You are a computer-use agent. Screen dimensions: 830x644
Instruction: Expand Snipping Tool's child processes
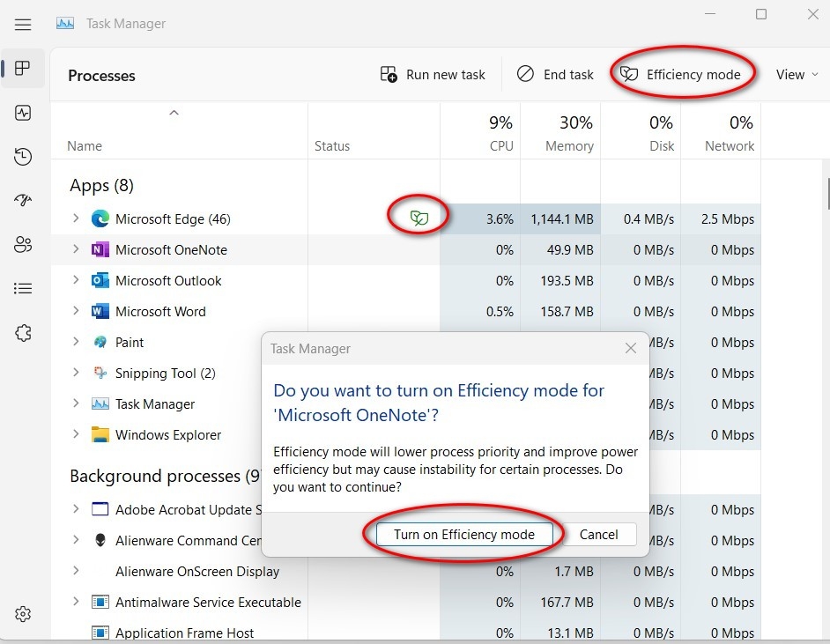point(74,373)
